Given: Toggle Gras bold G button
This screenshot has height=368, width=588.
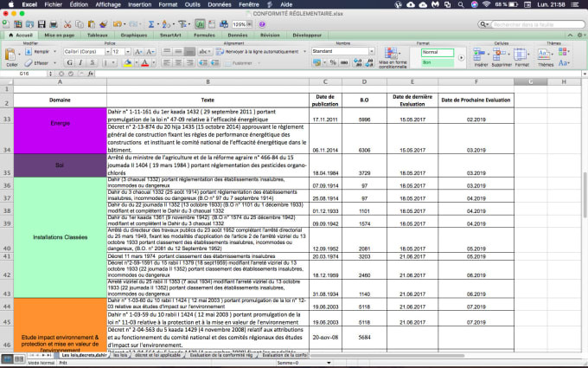Looking at the screenshot, I should coord(69,62).
